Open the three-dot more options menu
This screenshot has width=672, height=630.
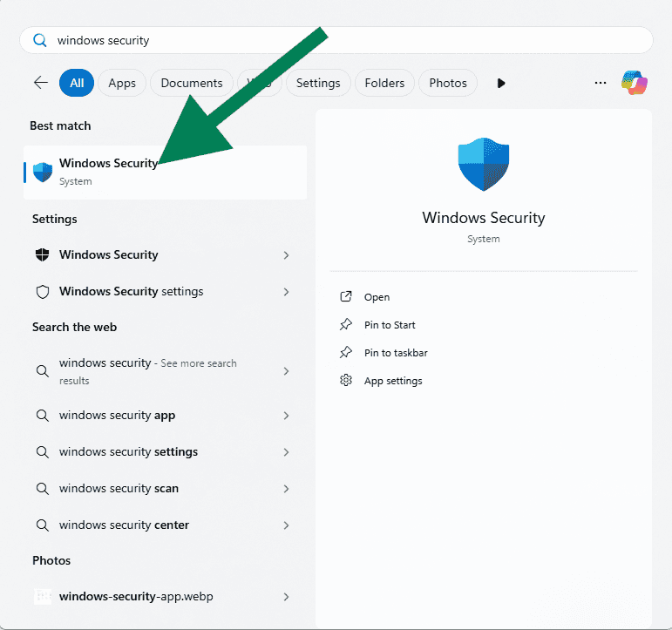(601, 83)
